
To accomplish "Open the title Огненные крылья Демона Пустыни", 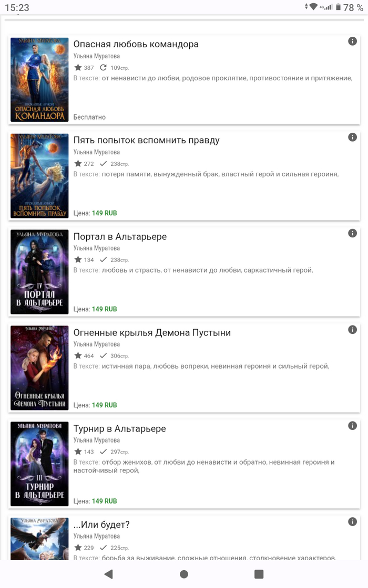I will (152, 333).
